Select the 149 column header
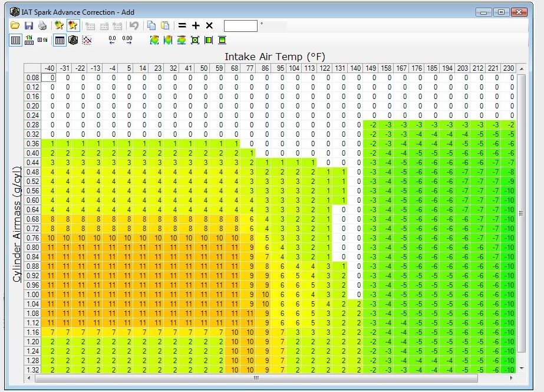 (x=371, y=68)
